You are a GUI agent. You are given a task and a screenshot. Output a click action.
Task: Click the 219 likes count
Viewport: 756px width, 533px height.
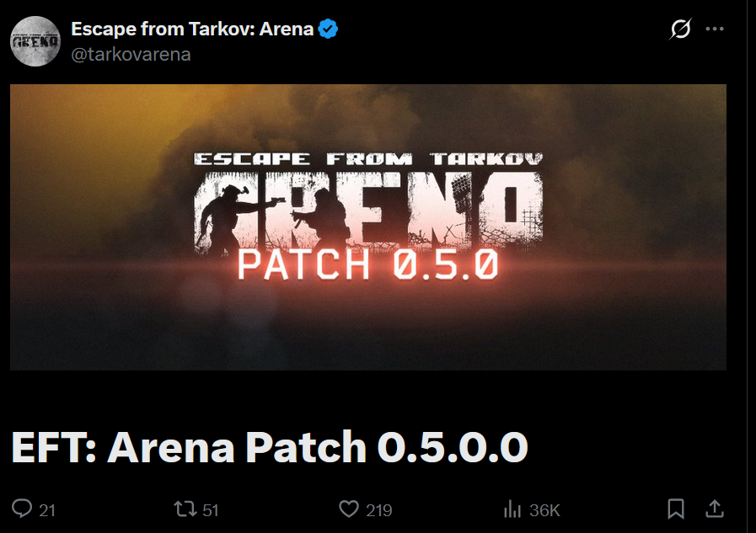point(379,510)
